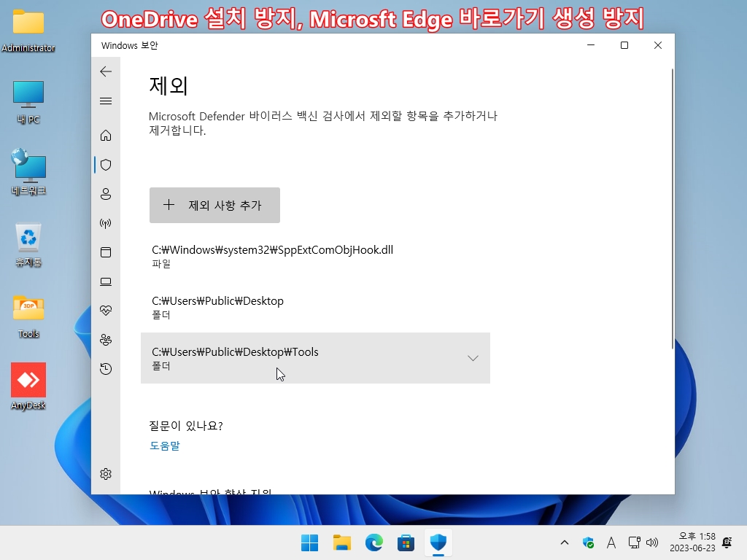Close the Windows 보안 window
This screenshot has width=747, height=560.
[x=658, y=45]
